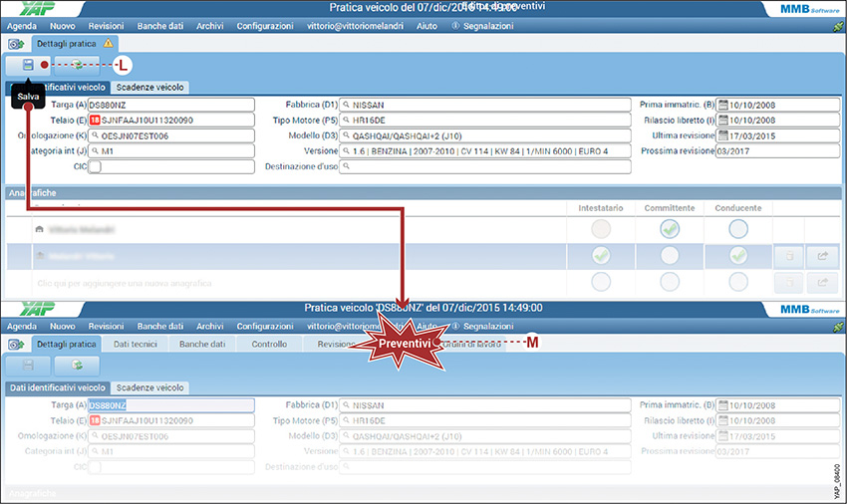The image size is (847, 504).
Task: Select Intestatario for the first anagrafica row
Action: pos(601,229)
